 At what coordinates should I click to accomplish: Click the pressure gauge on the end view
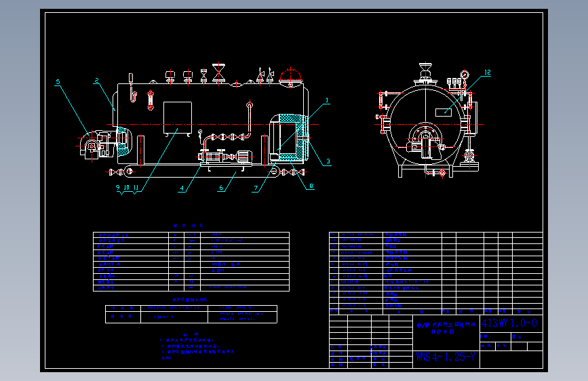click(x=465, y=75)
